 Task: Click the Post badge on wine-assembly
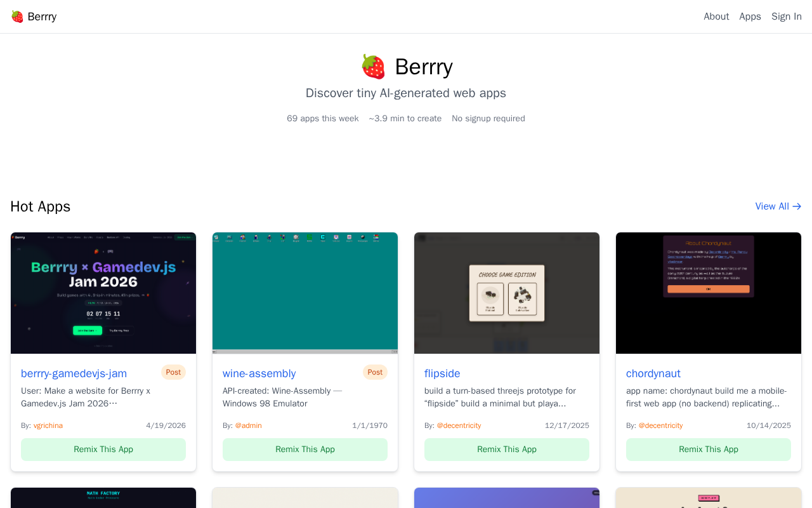pyautogui.click(x=375, y=372)
